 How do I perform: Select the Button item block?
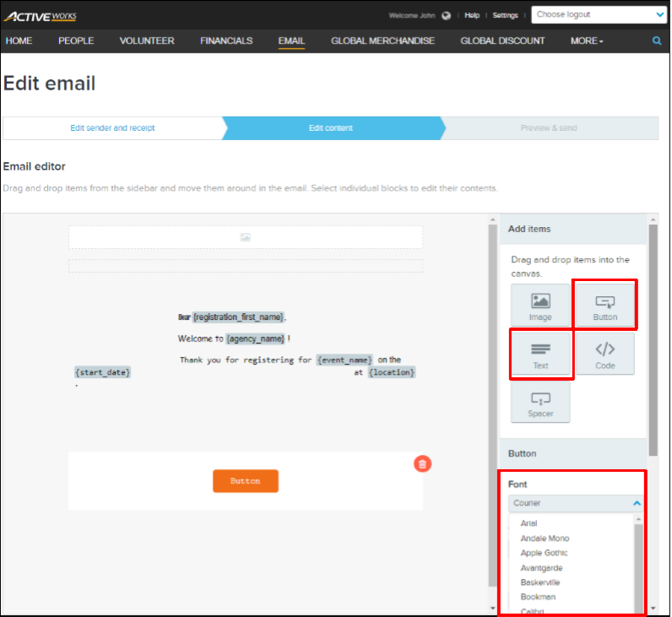[604, 306]
